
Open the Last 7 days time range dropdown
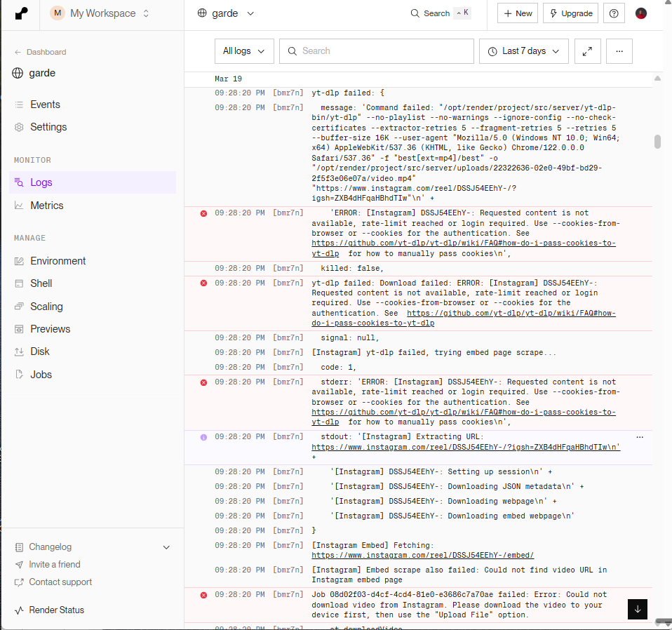tap(522, 51)
